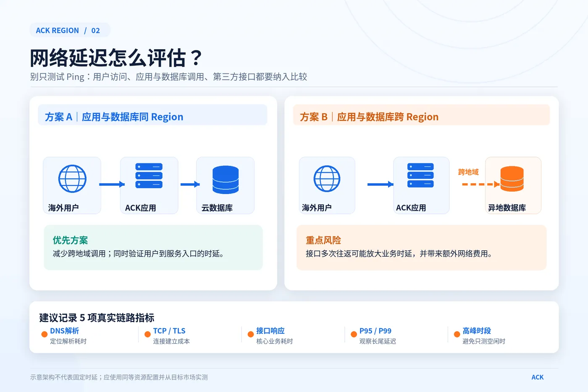Screen dimensions: 588x392
Task: Click the arrow from 海外用户 to ACK应用 in 方案 B
Action: pos(380,184)
